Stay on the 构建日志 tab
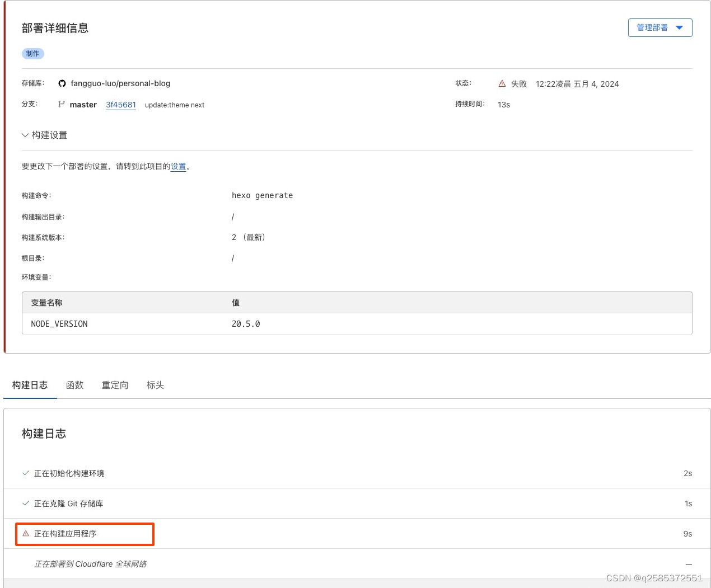 (x=30, y=385)
